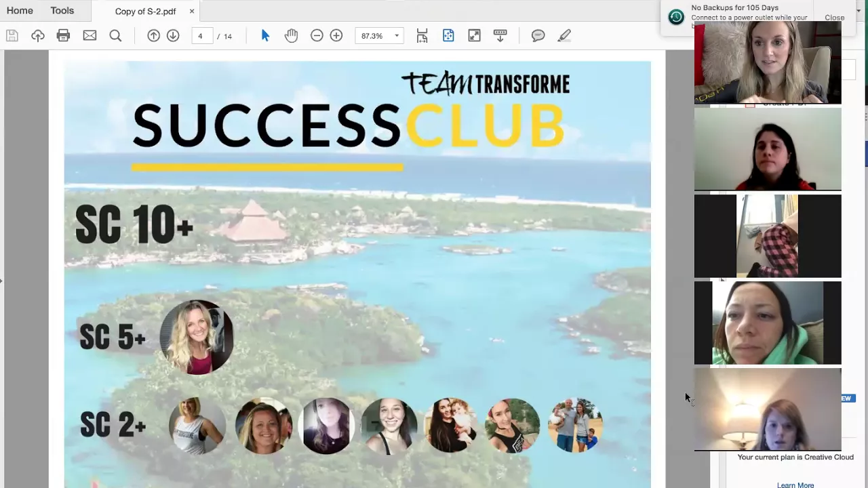Click the SUCCESS CLUB slide title

click(349, 126)
